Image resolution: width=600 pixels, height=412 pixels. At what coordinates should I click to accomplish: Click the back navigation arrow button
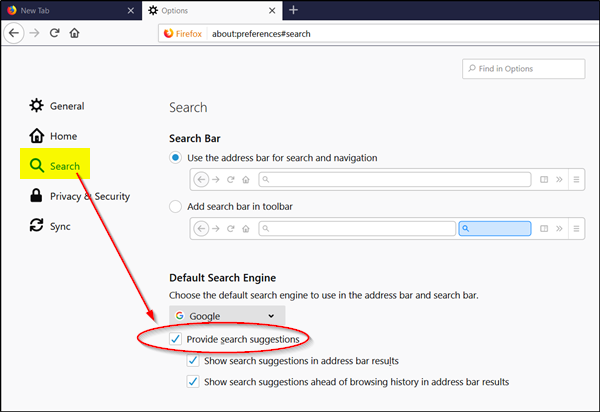pos(14,32)
